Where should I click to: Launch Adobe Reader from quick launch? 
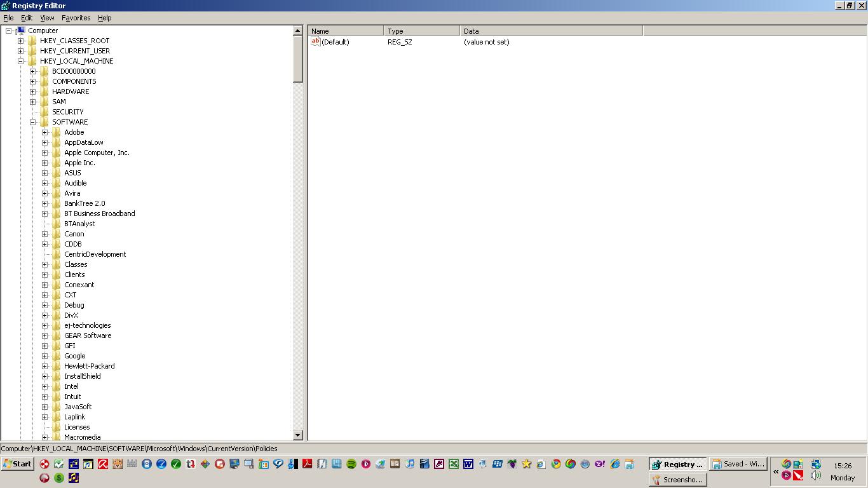(308, 464)
